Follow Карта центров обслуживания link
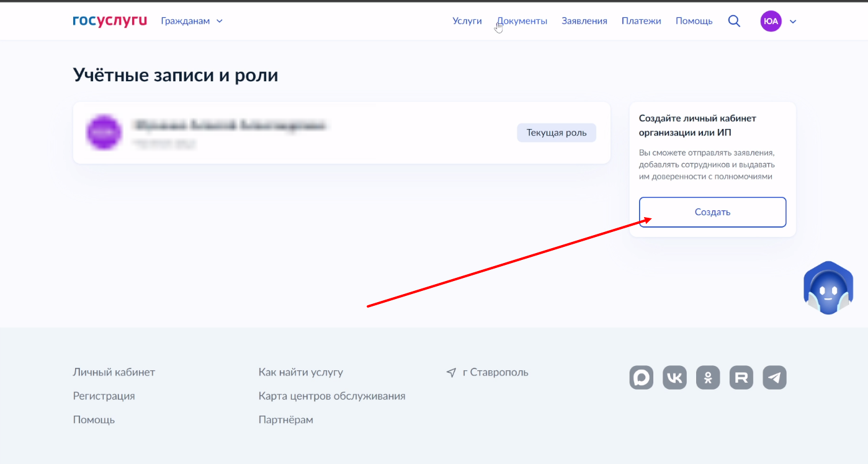This screenshot has height=464, width=868. (332, 396)
